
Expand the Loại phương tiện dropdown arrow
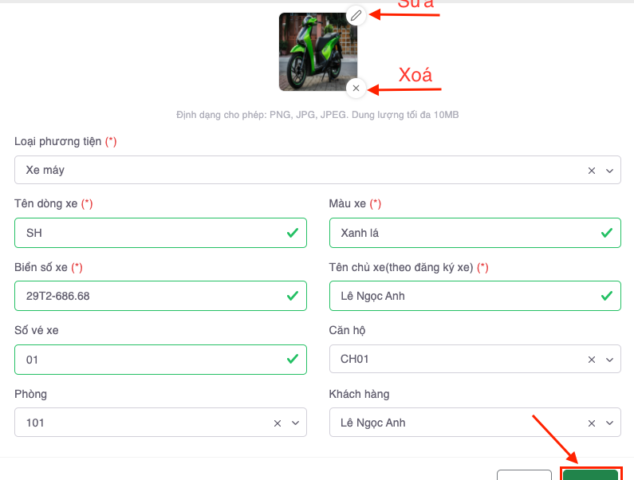610,170
